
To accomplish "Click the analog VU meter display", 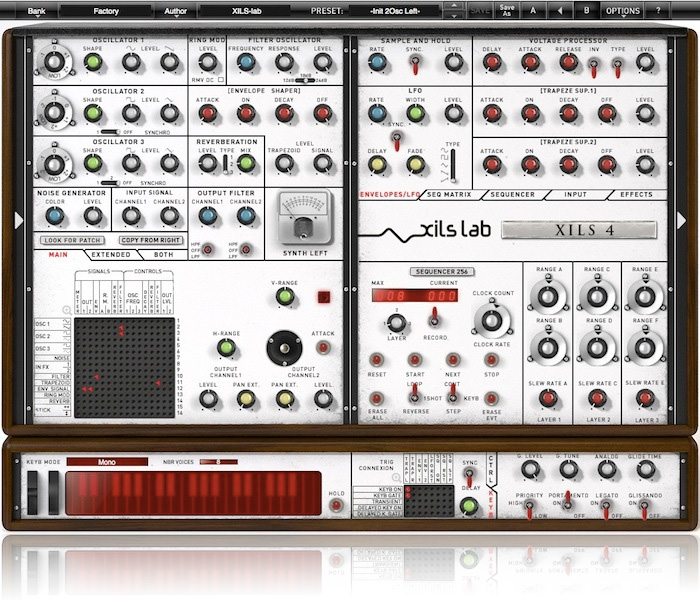I will tap(303, 211).
